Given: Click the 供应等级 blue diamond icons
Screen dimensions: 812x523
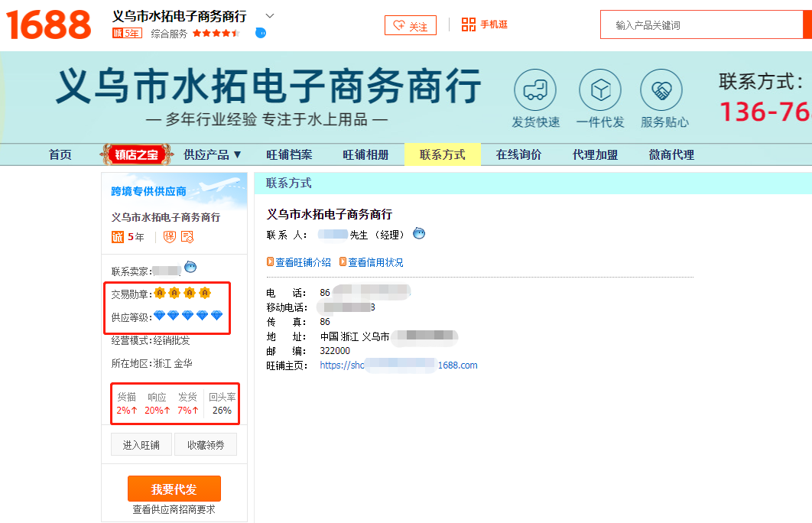Looking at the screenshot, I should (188, 315).
